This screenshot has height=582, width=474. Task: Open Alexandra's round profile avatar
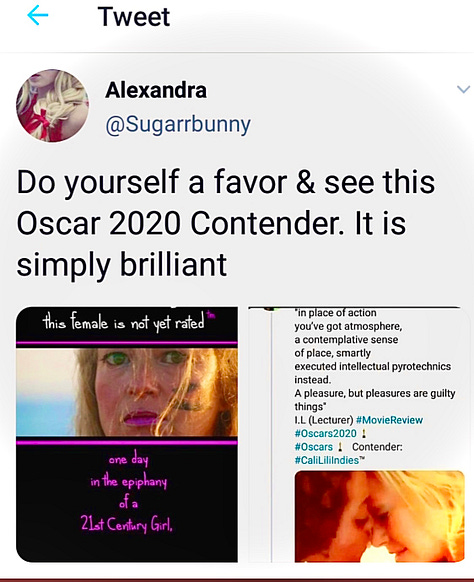click(x=52, y=105)
